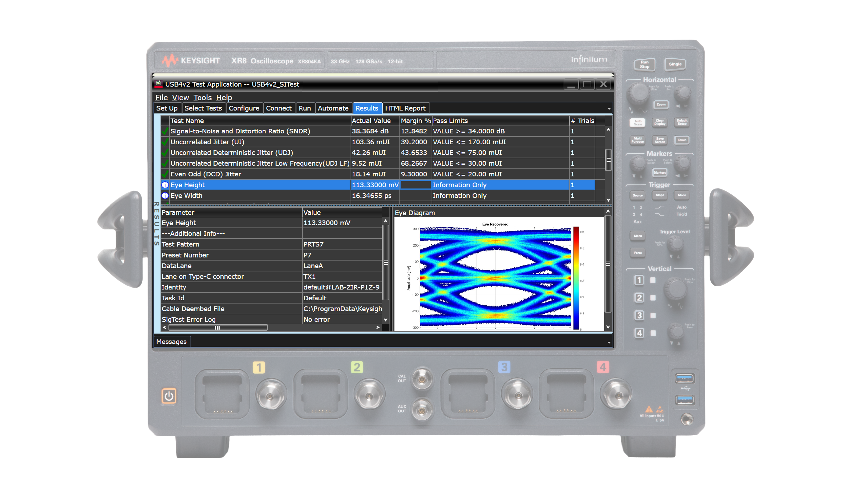Open the Tools menu
The height and width of the screenshot is (488, 868).
click(202, 98)
